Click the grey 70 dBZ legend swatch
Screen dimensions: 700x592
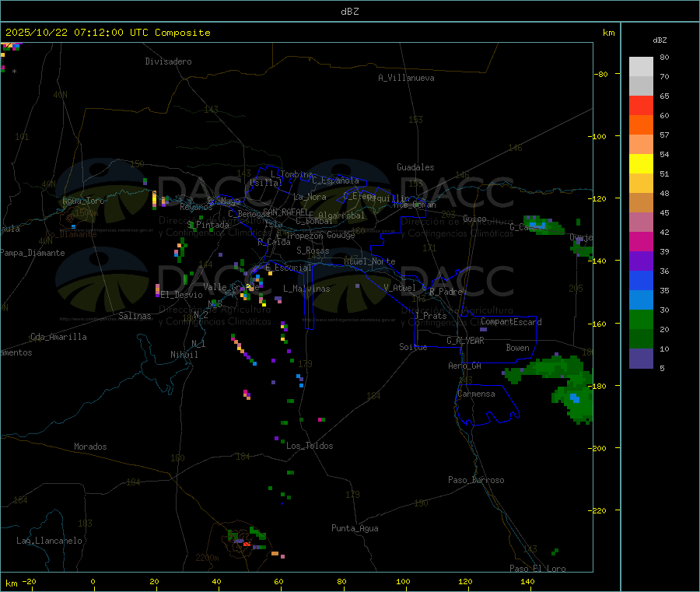tap(641, 86)
